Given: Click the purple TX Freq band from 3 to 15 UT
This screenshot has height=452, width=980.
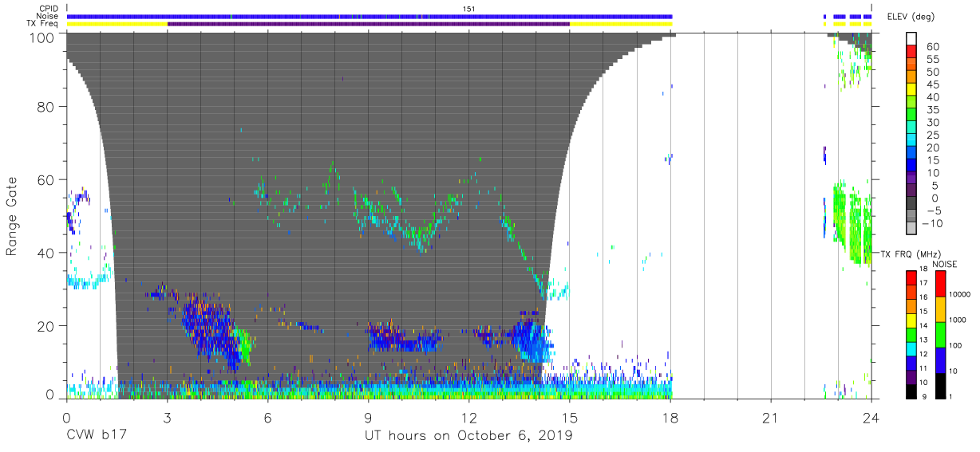Looking at the screenshot, I should (369, 24).
